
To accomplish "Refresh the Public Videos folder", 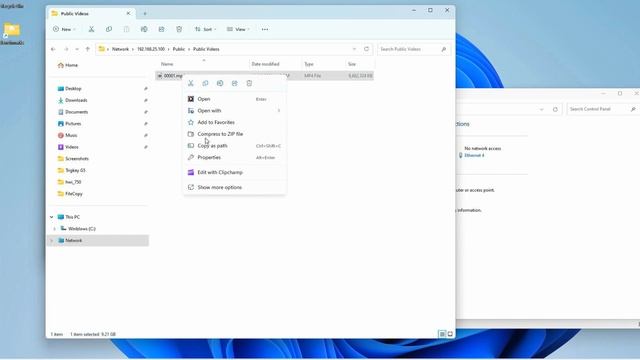I will 367,49.
